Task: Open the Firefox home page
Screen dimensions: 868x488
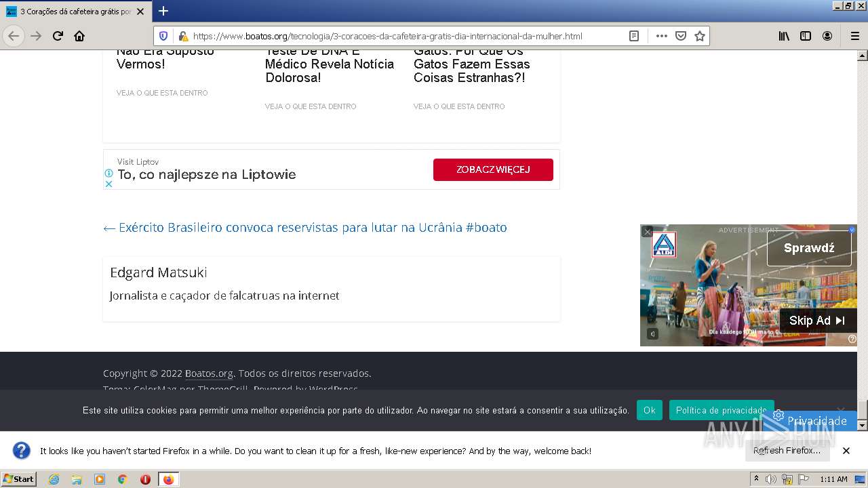Action: [79, 36]
